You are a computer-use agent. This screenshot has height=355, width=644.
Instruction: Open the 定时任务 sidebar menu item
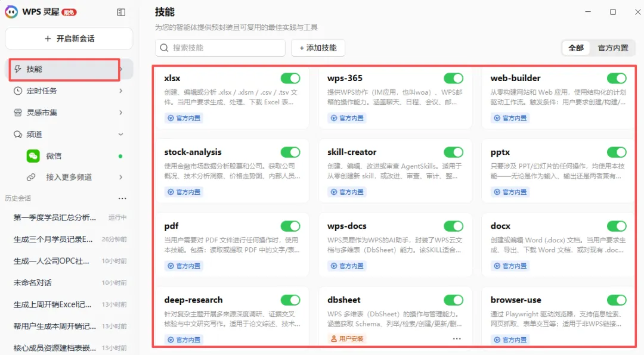coord(69,91)
